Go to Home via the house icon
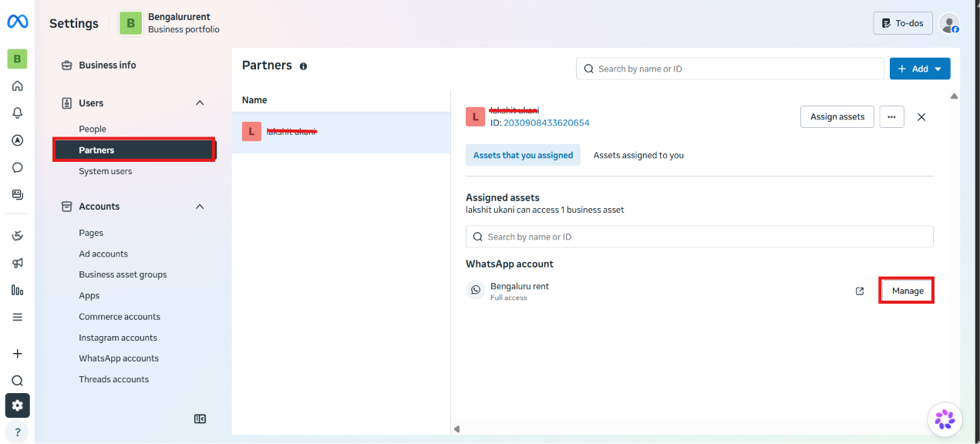The image size is (980, 444). pyautogui.click(x=17, y=86)
